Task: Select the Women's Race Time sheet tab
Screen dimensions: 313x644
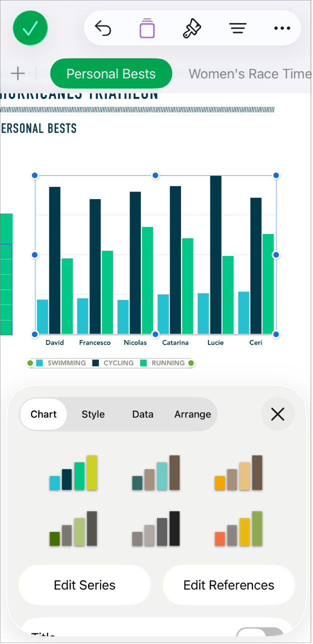Action: point(249,73)
